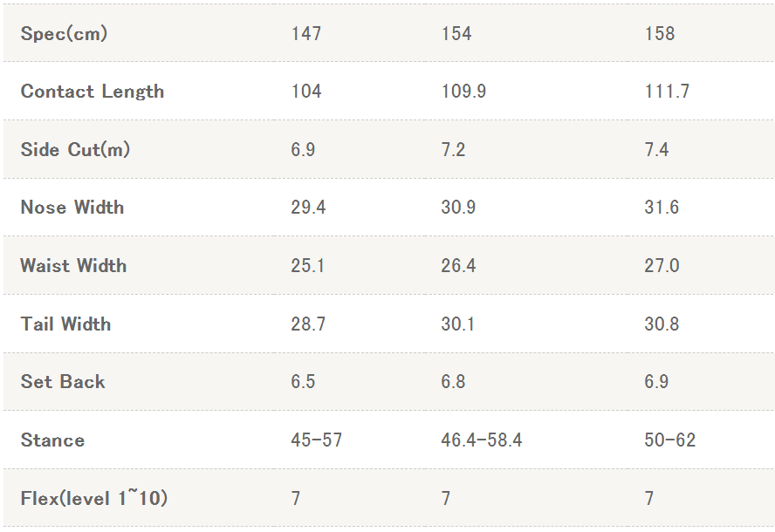Select nose width value 29.4
The image size is (775, 532).
click(x=307, y=208)
